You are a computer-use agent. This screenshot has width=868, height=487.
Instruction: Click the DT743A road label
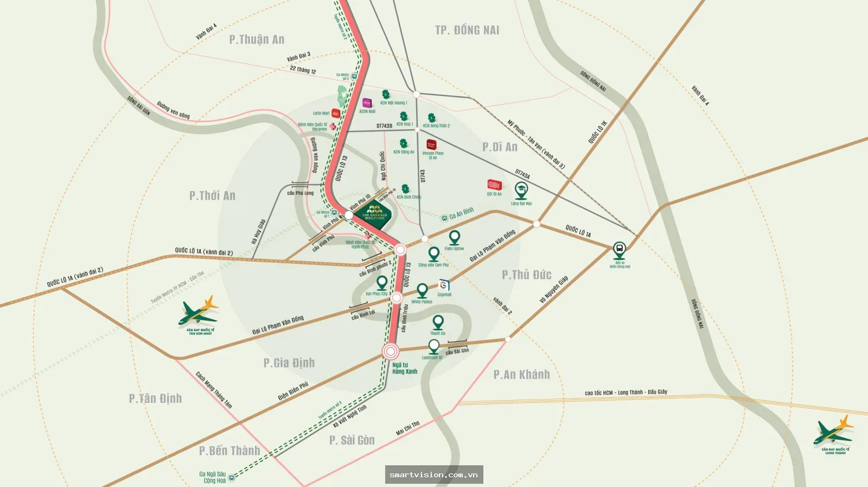522,174
